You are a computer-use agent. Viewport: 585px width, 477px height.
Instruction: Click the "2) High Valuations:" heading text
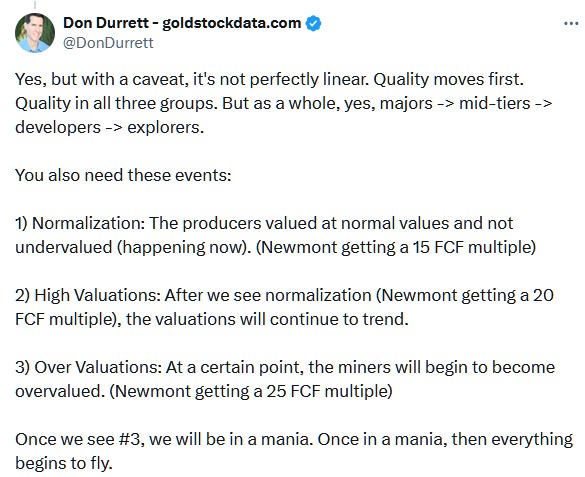click(x=88, y=295)
